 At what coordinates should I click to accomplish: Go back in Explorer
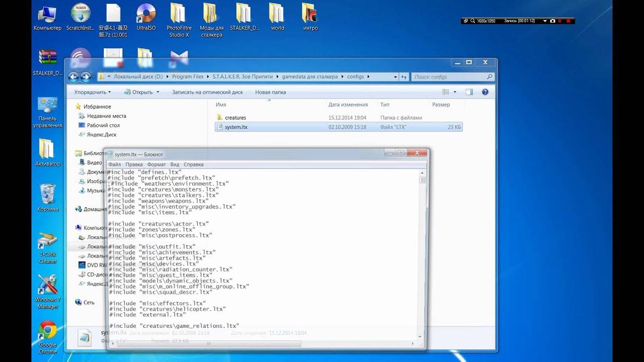73,77
